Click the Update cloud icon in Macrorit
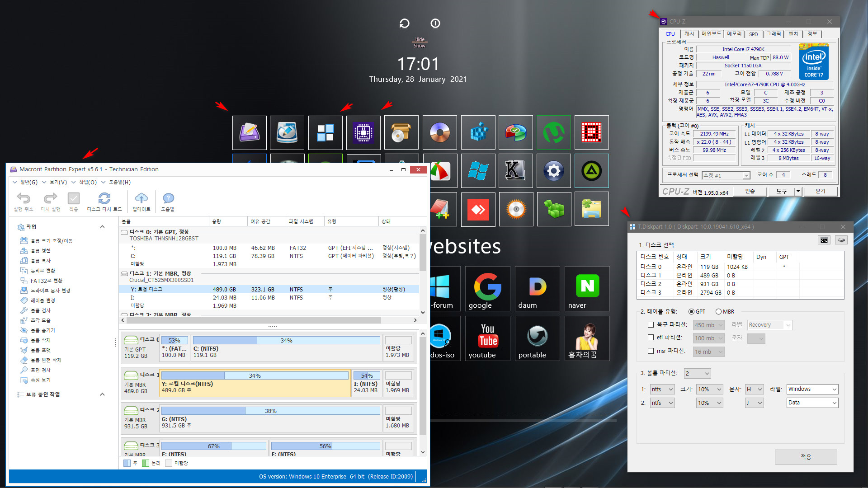The height and width of the screenshot is (488, 868). click(142, 198)
